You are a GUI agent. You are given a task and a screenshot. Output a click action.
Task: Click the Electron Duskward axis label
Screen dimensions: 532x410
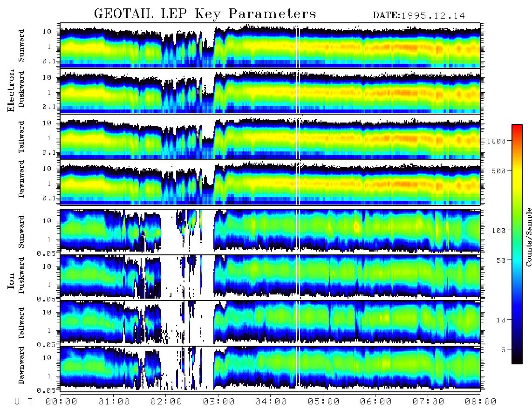tap(21, 89)
